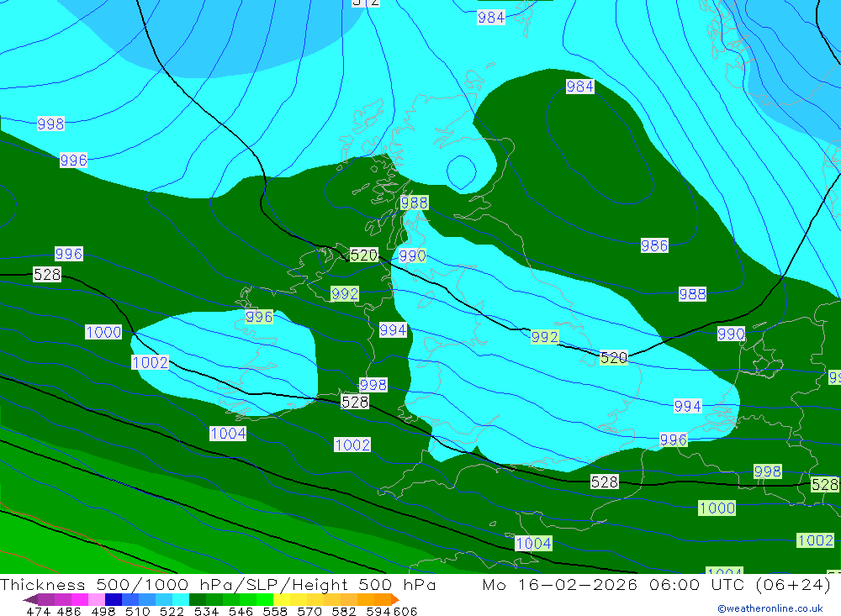Pick the bright lime green legend swatch
The width and height of the screenshot is (841, 616).
(265, 599)
